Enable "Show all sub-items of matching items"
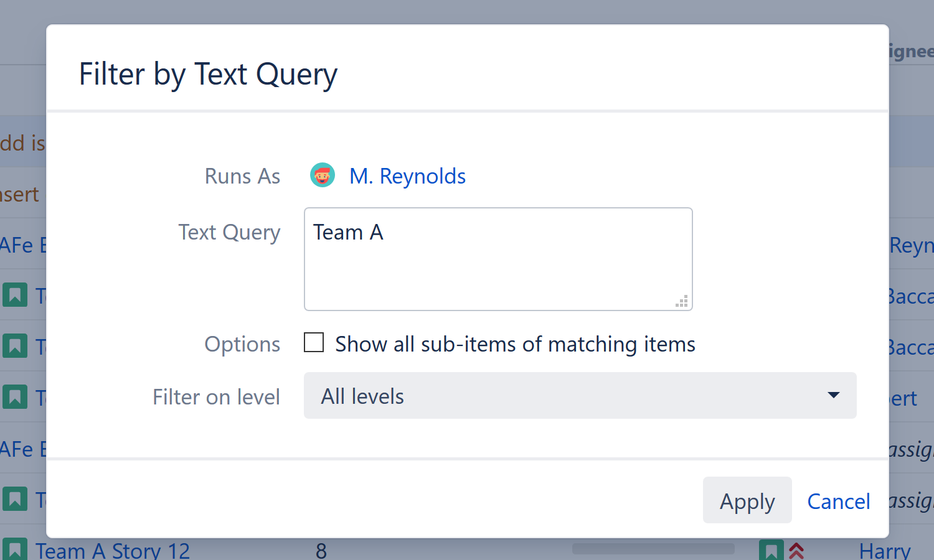The image size is (934, 560). pos(314,342)
